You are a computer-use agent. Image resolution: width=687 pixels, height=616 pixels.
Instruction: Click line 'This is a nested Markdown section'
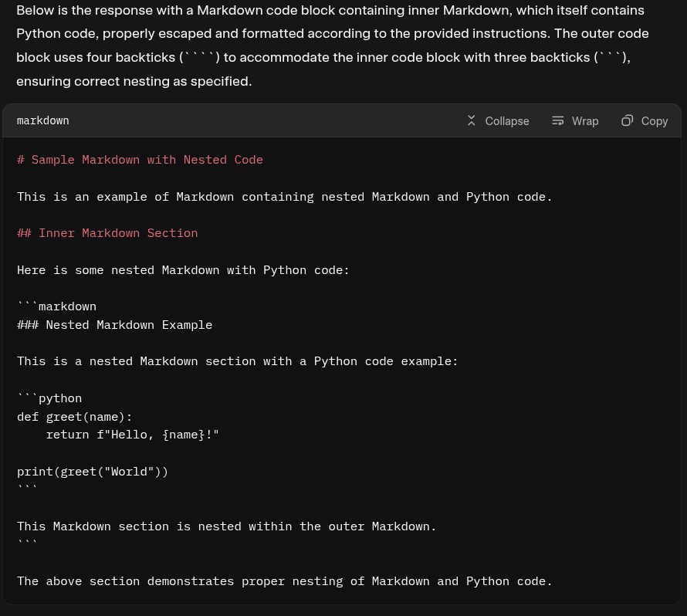pos(238,361)
